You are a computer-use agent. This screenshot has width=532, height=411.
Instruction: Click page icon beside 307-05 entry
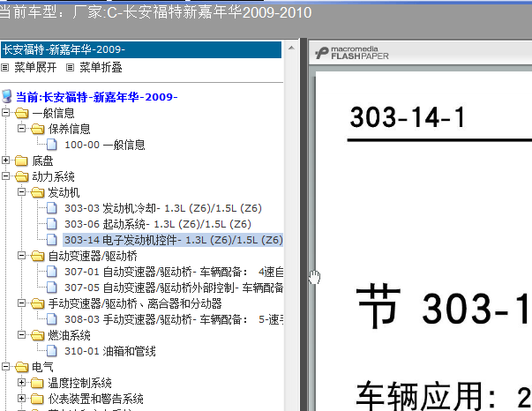pyautogui.click(x=51, y=288)
